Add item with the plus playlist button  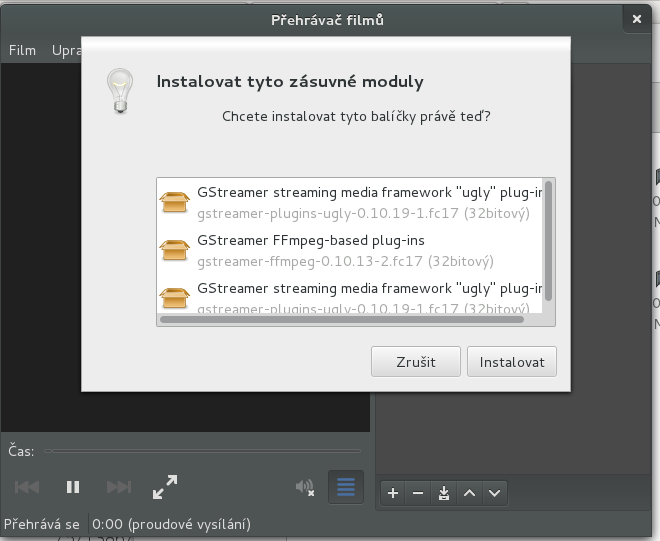click(x=393, y=493)
